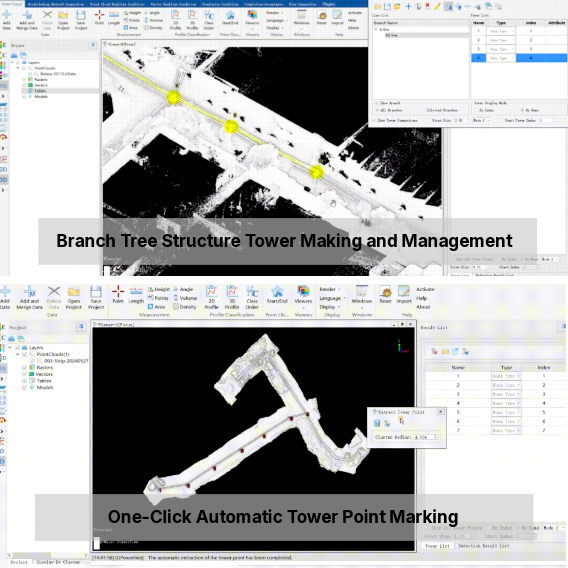
Task: Select the All Branches radio button
Action: click(377, 110)
